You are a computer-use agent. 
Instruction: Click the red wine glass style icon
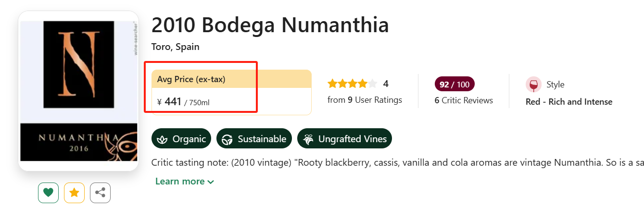pos(533,85)
